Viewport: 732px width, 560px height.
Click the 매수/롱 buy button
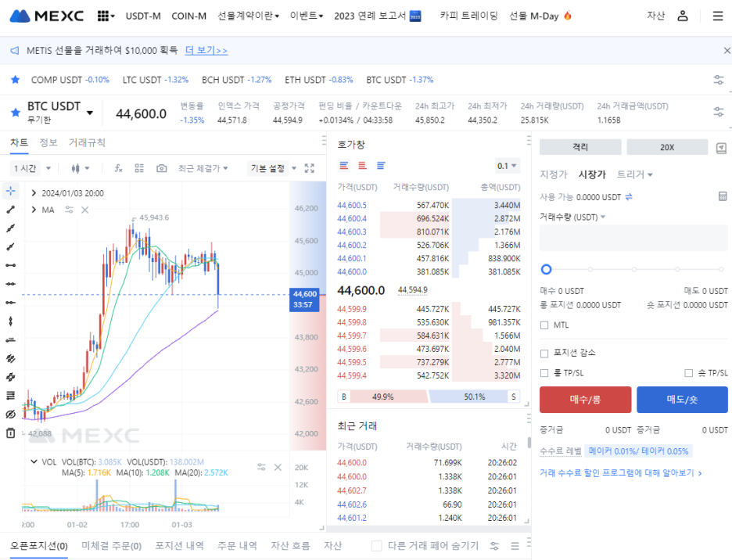pos(586,400)
